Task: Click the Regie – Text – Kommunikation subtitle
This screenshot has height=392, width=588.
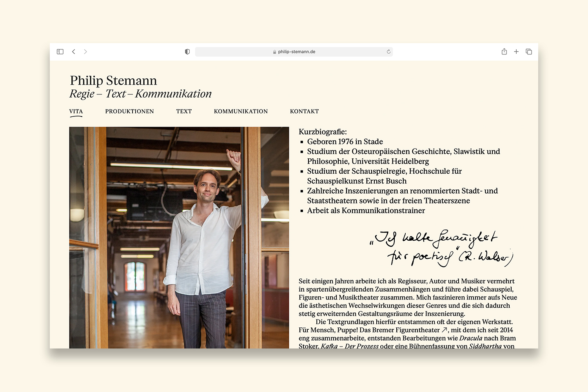Action: click(140, 94)
